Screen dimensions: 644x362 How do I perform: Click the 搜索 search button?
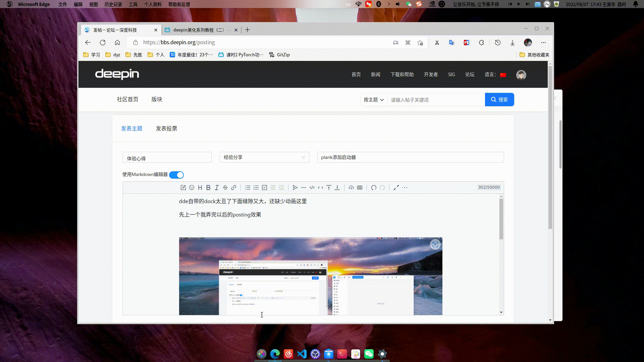[x=499, y=99]
